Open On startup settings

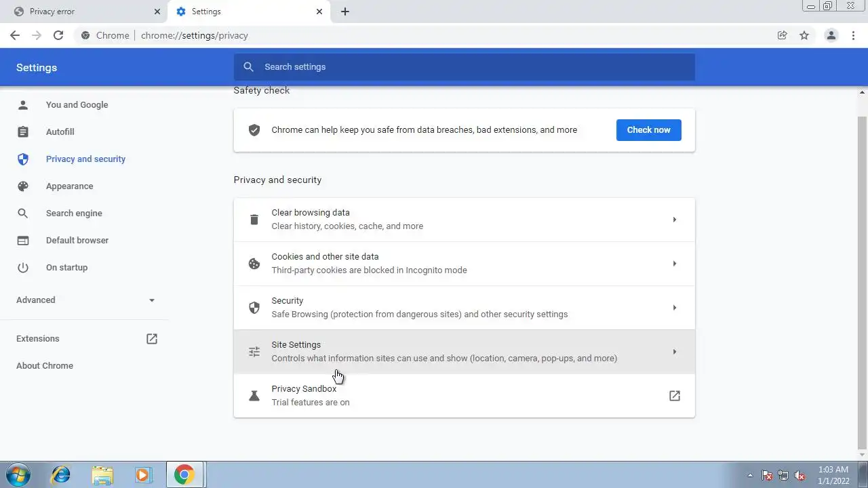click(x=66, y=267)
